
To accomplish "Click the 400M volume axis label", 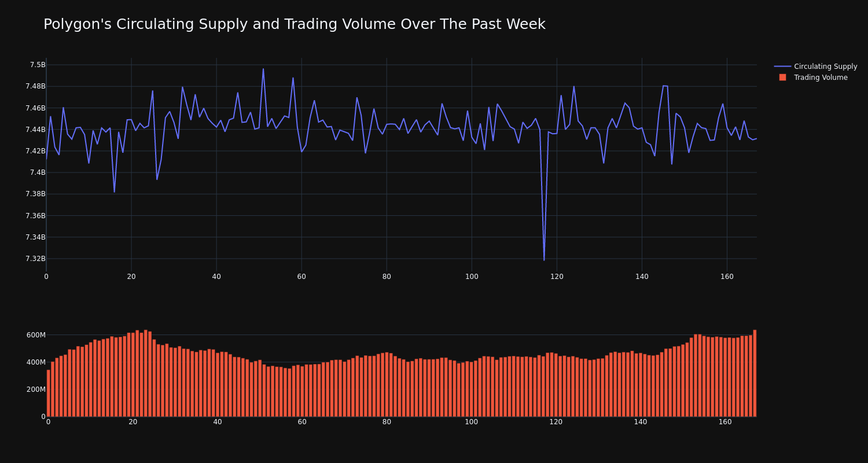I will pos(36,362).
